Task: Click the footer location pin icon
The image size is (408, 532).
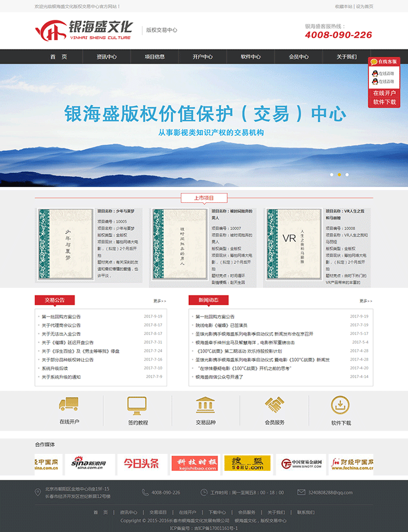Action: click(x=38, y=492)
